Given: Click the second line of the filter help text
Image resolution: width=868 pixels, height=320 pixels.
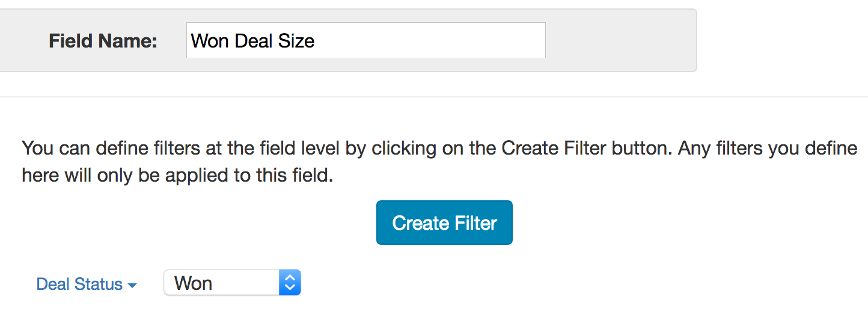Looking at the screenshot, I should (177, 175).
